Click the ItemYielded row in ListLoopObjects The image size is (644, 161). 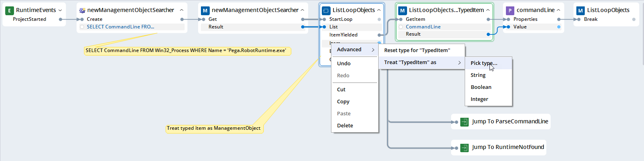click(352, 35)
